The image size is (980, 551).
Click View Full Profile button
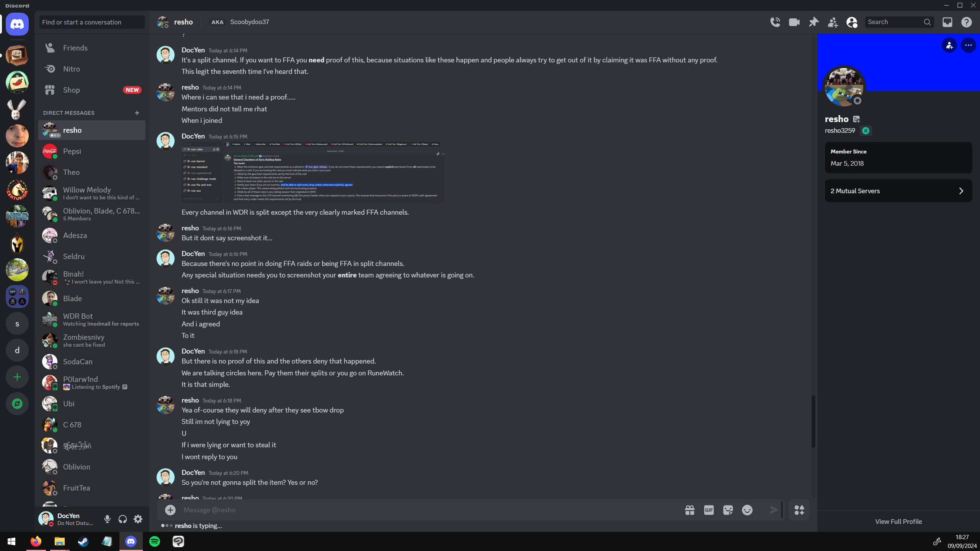(898, 521)
